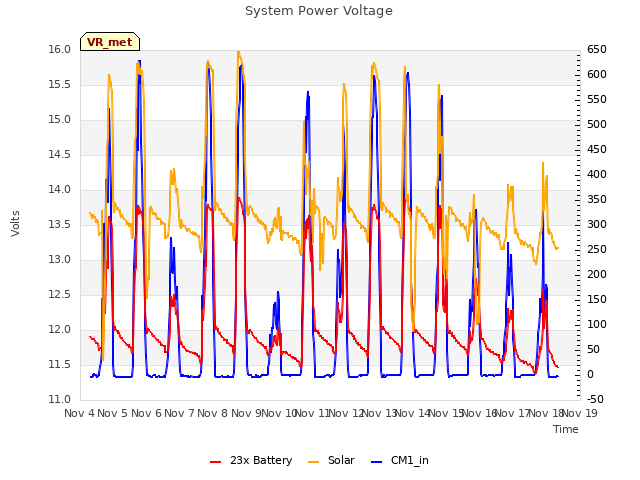Screen dimensions: 640x480
Task: Click the Nov 6 date tick label
Action: click(147, 413)
